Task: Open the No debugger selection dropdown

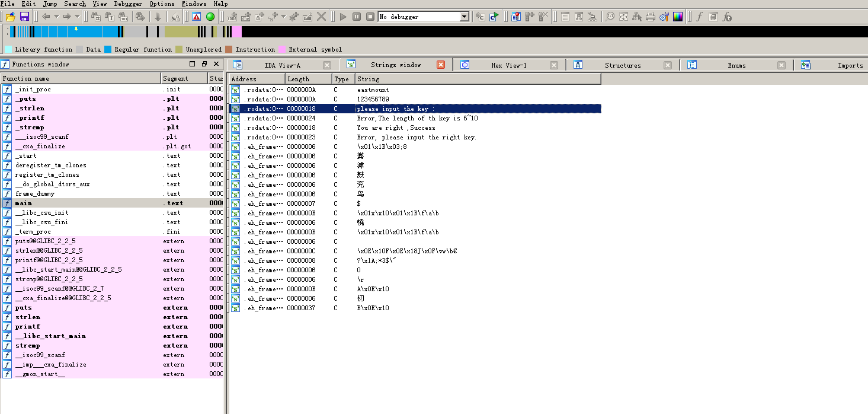Action: coord(465,17)
